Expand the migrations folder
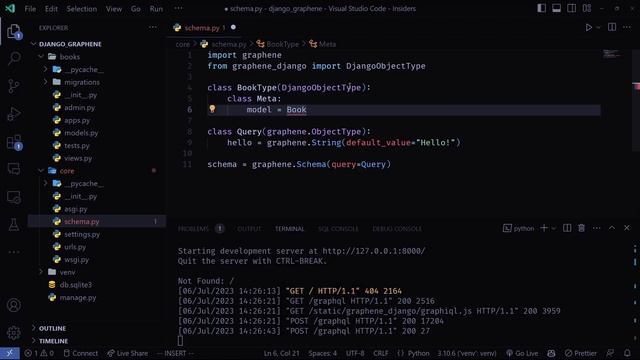Viewport: 640px width, 360px height. click(x=46, y=82)
